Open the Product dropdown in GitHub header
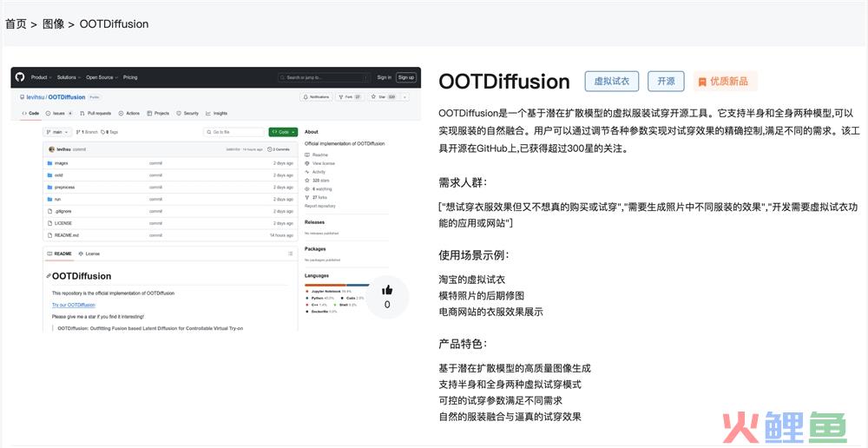This screenshot has height=448, width=868. pos(41,77)
